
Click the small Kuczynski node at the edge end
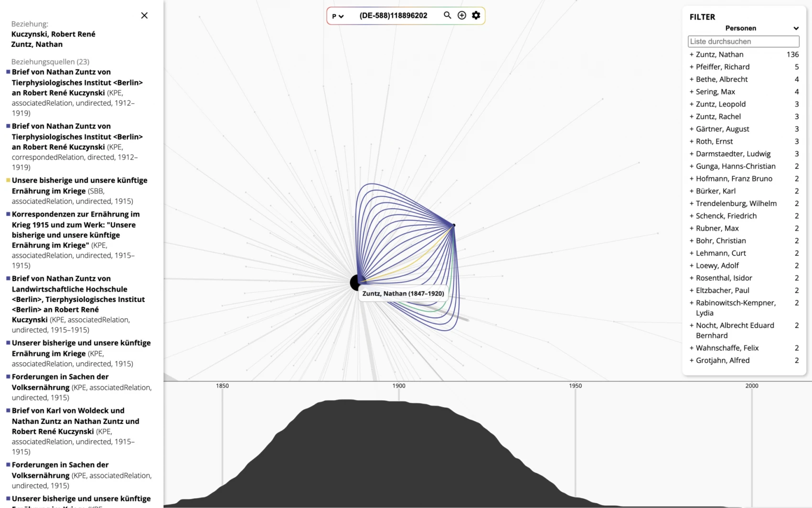(454, 225)
